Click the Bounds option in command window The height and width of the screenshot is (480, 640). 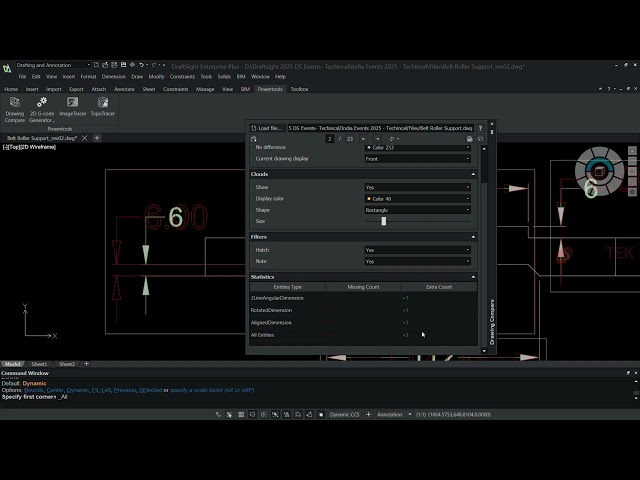pos(33,390)
